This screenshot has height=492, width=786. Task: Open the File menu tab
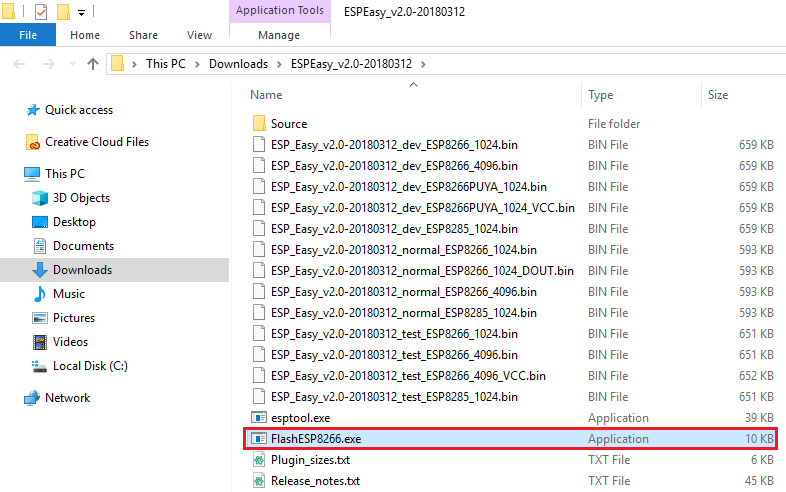point(28,35)
